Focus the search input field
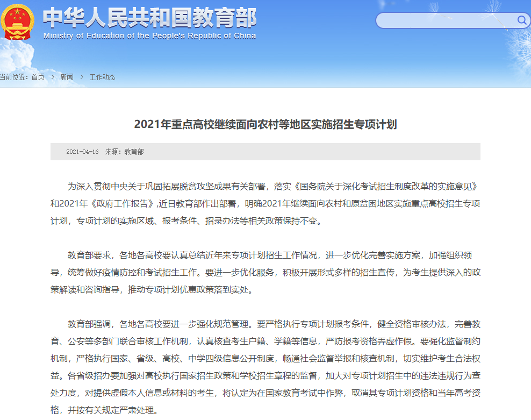Viewport: 531px width, 420px height. (x=446, y=20)
